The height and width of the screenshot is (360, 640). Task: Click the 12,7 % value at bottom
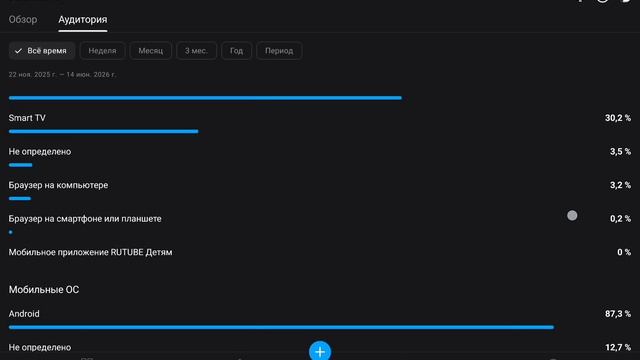tap(618, 347)
